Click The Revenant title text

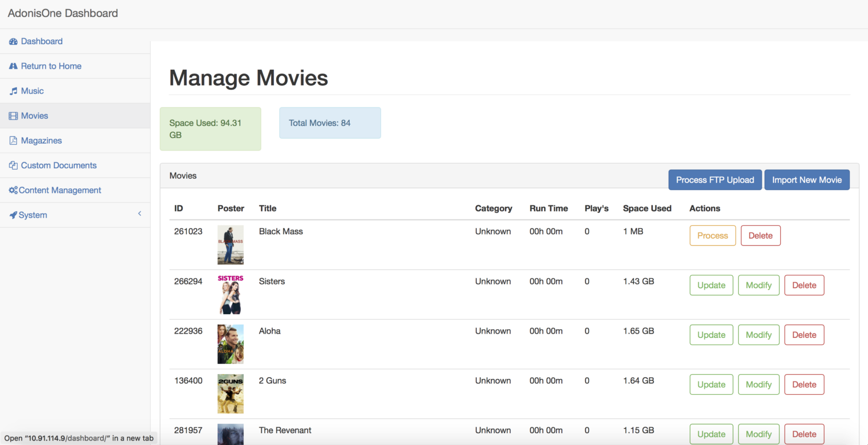pyautogui.click(x=285, y=430)
